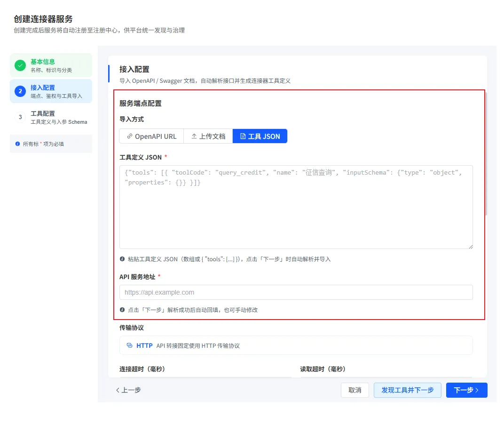Click the info icon beside 所有标*项为必填
This screenshot has height=425, width=504.
18,144
